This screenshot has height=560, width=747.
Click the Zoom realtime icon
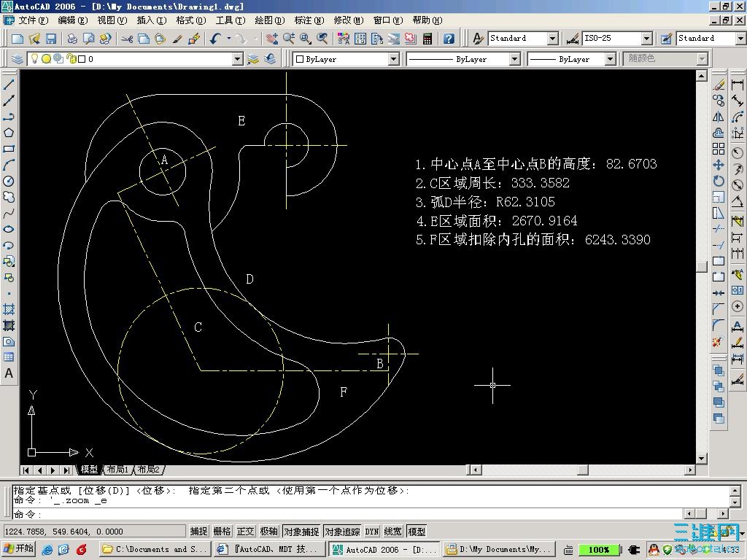click(289, 39)
